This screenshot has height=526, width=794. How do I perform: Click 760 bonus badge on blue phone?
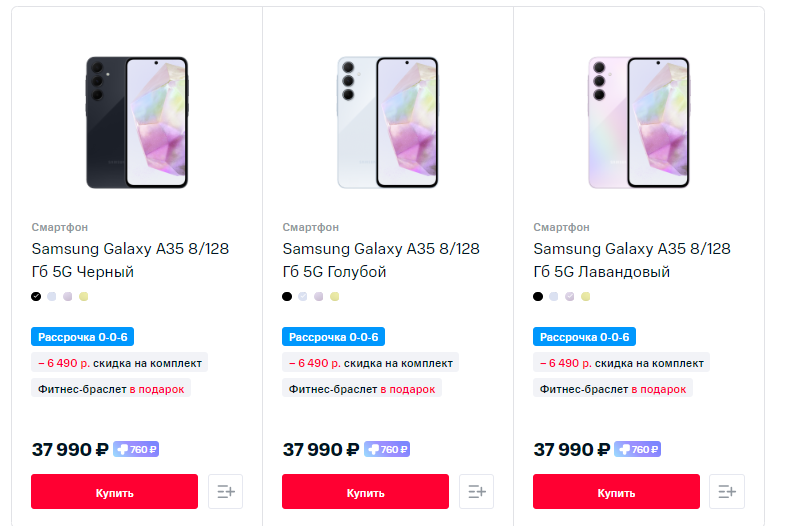point(387,450)
